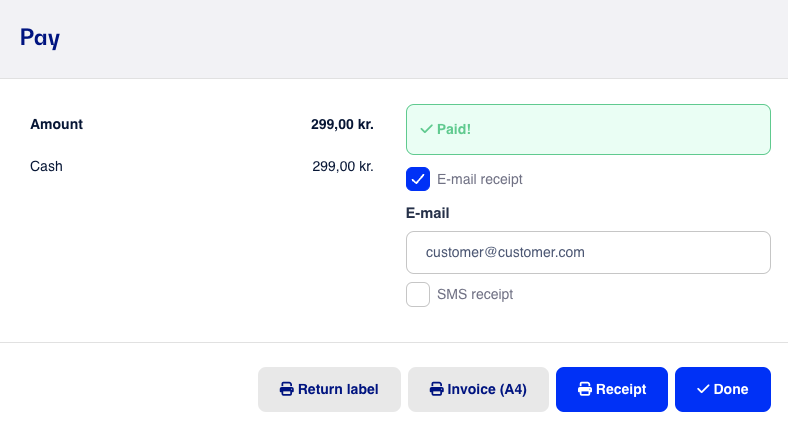Click the Pay dialog heading

point(40,38)
